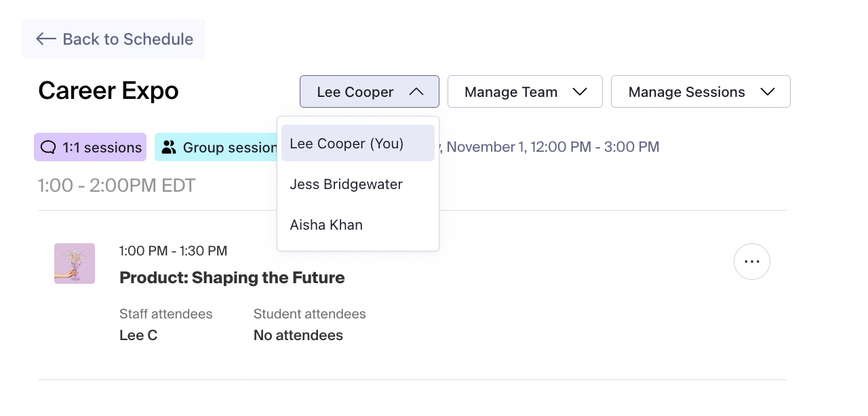Choose Aisha Khan in the dropdown
The height and width of the screenshot is (416, 868).
pyautogui.click(x=326, y=225)
